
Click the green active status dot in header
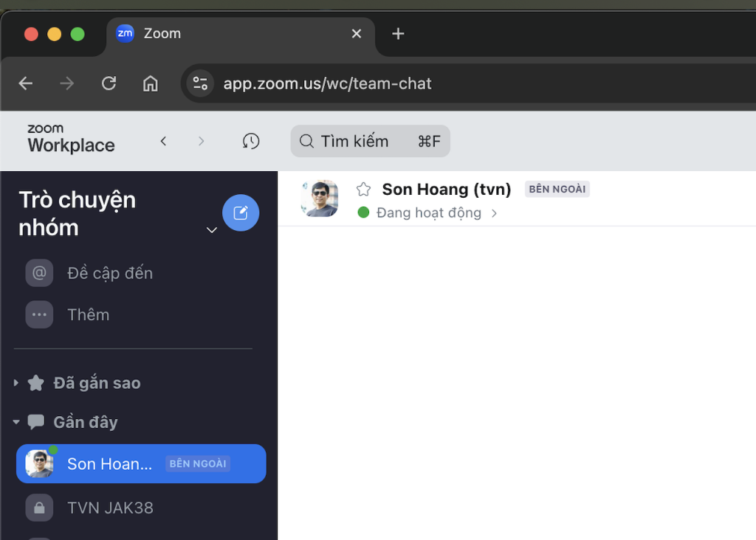click(x=363, y=212)
